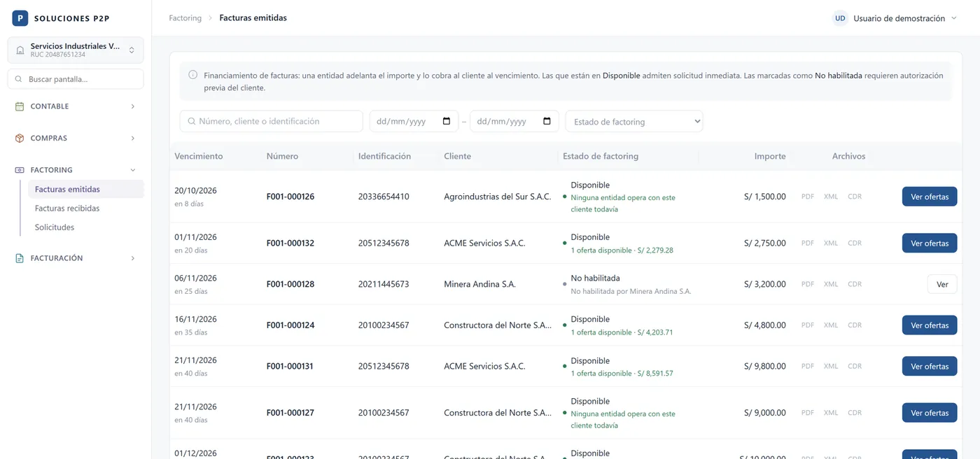Image resolution: width=980 pixels, height=459 pixels.
Task: Expand the Facturación menu section
Action: [x=76, y=258]
